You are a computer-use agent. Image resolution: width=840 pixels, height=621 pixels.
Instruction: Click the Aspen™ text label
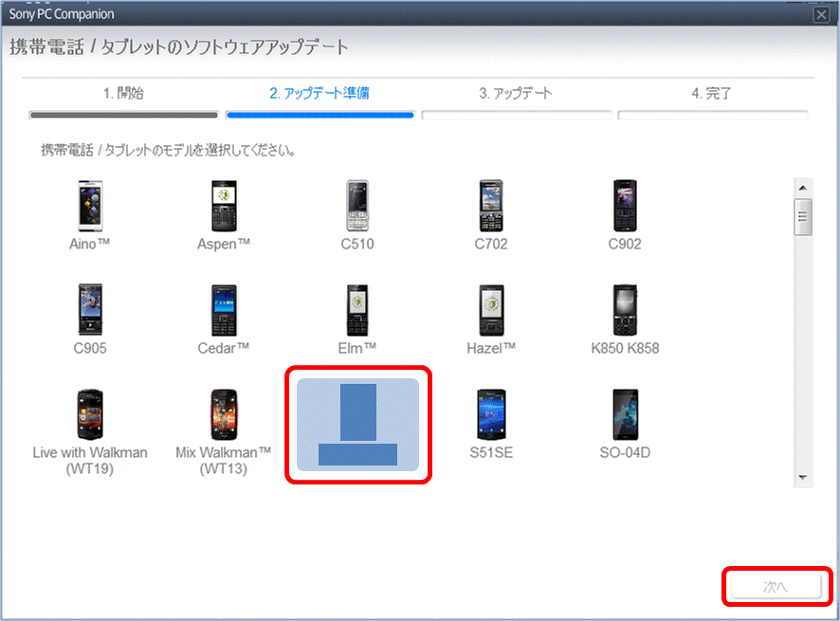point(224,244)
